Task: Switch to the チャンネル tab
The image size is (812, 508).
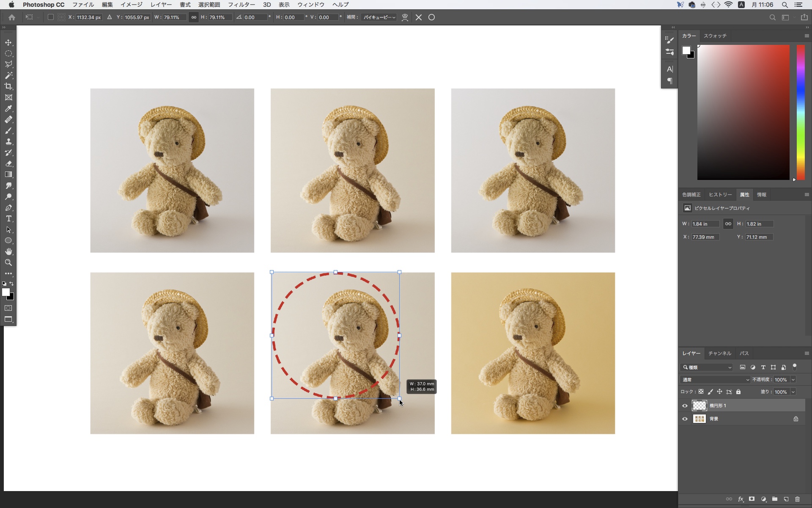Action: (719, 353)
